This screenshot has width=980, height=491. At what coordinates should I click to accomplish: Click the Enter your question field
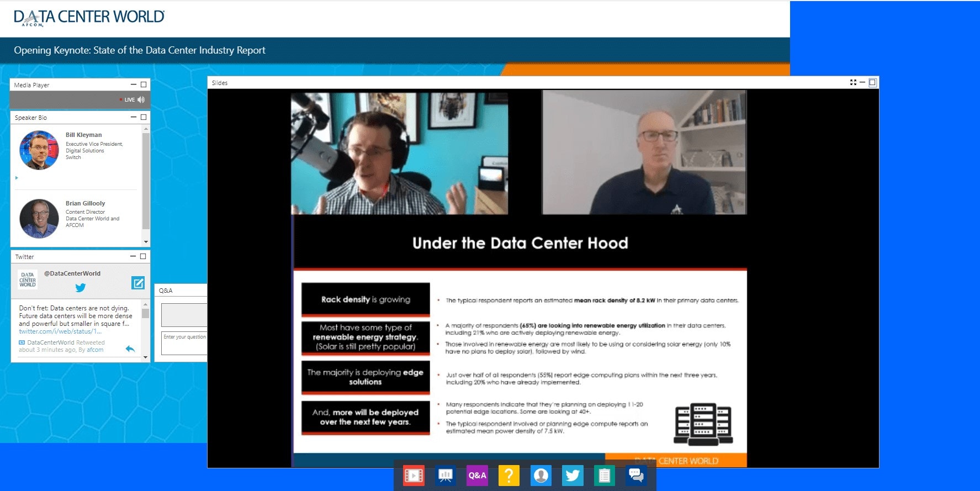[x=184, y=344]
